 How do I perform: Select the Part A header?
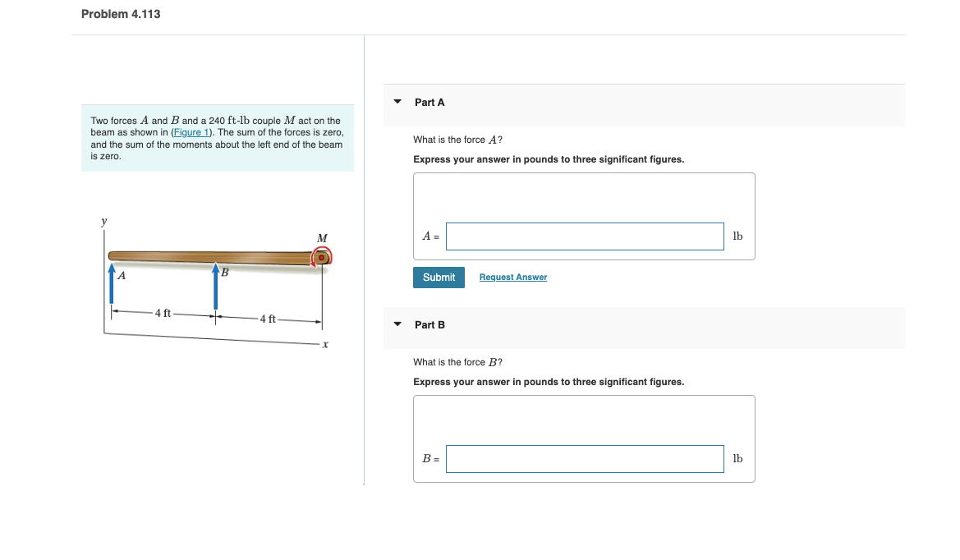(429, 102)
